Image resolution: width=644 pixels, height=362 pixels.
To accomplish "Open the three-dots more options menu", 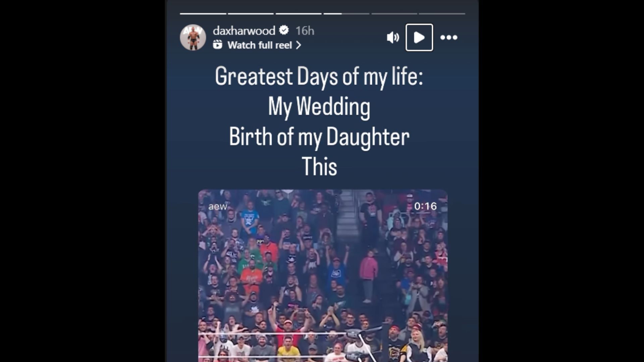I will click(449, 37).
